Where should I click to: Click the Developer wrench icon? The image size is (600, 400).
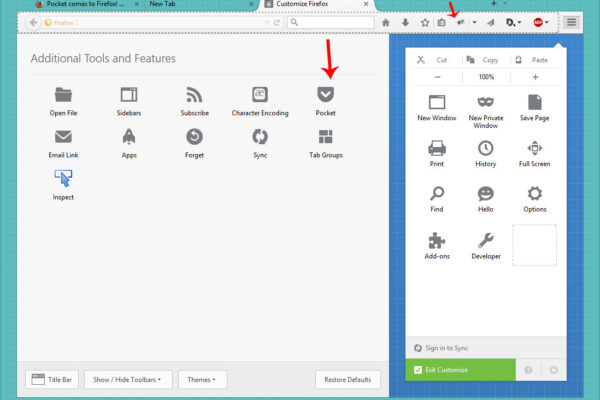486,241
